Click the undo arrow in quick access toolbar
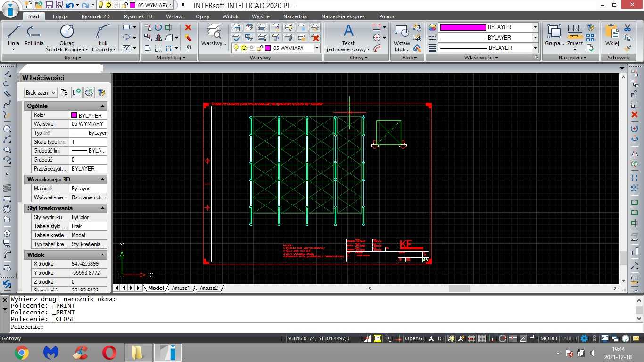This screenshot has width=644, height=362. click(x=69, y=5)
